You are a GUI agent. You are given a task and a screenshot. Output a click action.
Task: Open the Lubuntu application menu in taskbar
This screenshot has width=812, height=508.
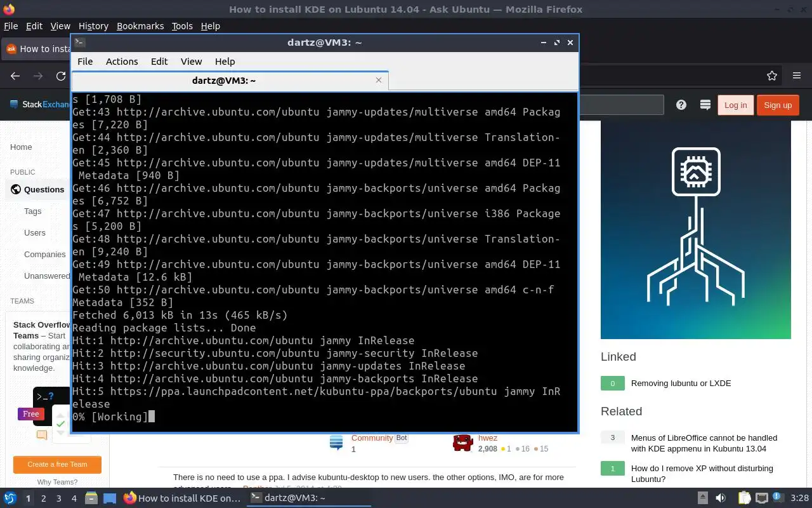click(10, 498)
